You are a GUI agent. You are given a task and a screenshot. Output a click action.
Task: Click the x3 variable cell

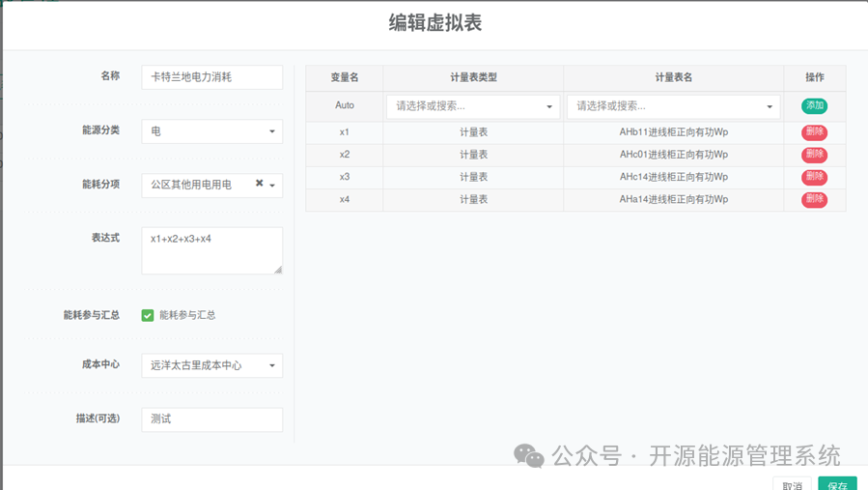(x=345, y=177)
